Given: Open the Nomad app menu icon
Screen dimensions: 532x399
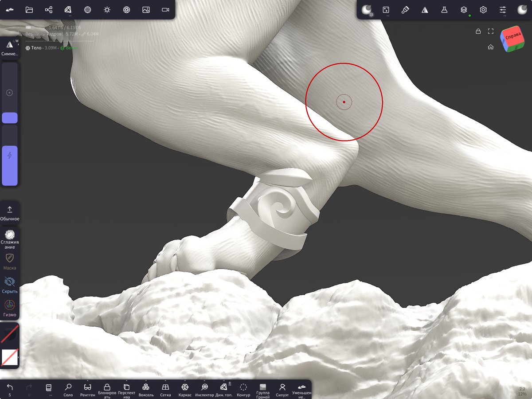Looking at the screenshot, I should click(x=9, y=9).
